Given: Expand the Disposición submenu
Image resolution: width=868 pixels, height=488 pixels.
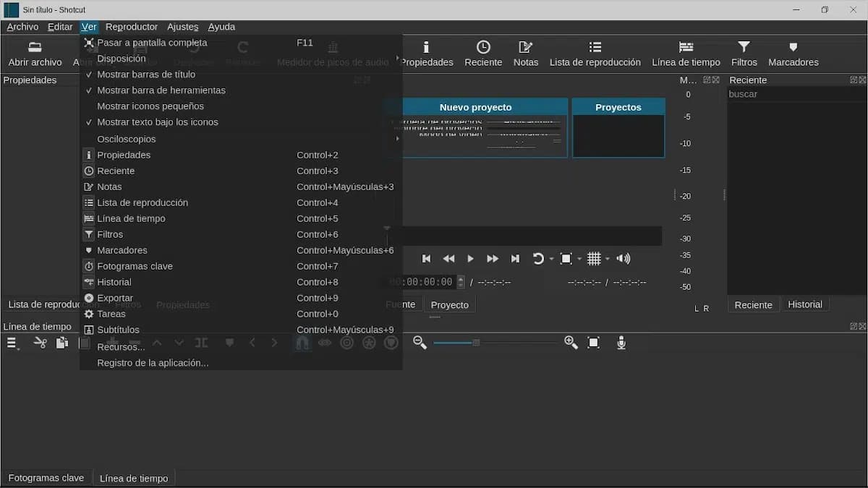Looking at the screenshot, I should click(241, 59).
